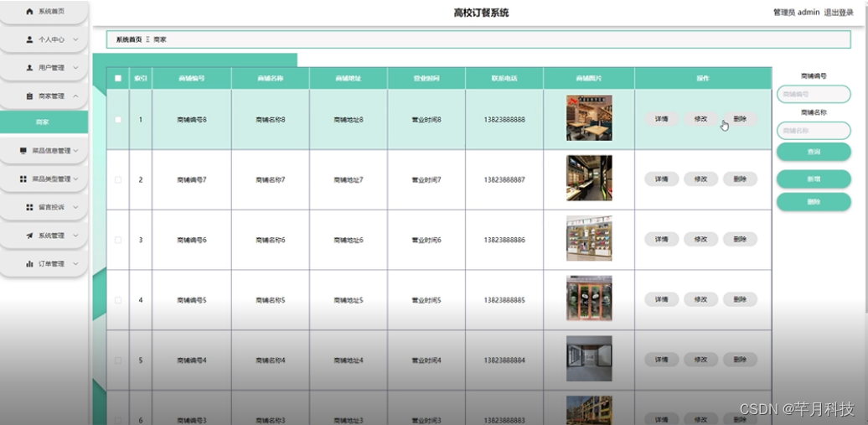Click 删除 for 商铺名称8 row
Screen dimensions: 868x425
(x=740, y=119)
